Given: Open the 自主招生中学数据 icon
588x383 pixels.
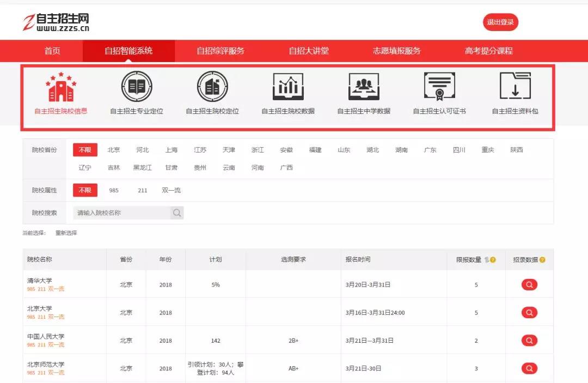Looking at the screenshot, I should pyautogui.click(x=364, y=87).
